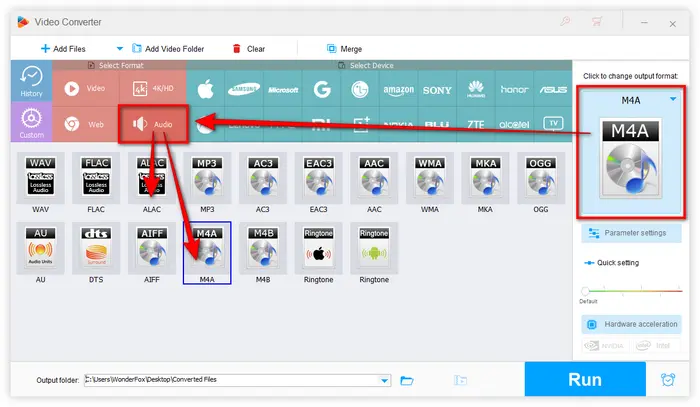Open the alarm clock scheduler icon
The width and height of the screenshot is (700, 407).
668,379
